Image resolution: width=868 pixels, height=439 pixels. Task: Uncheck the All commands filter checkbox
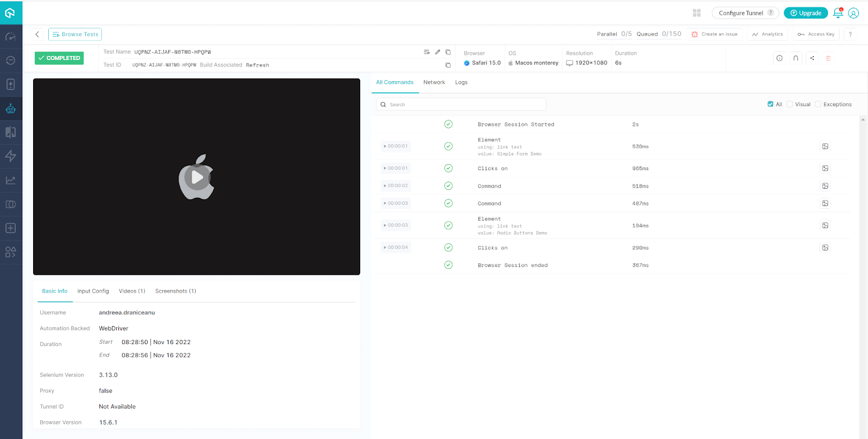770,104
